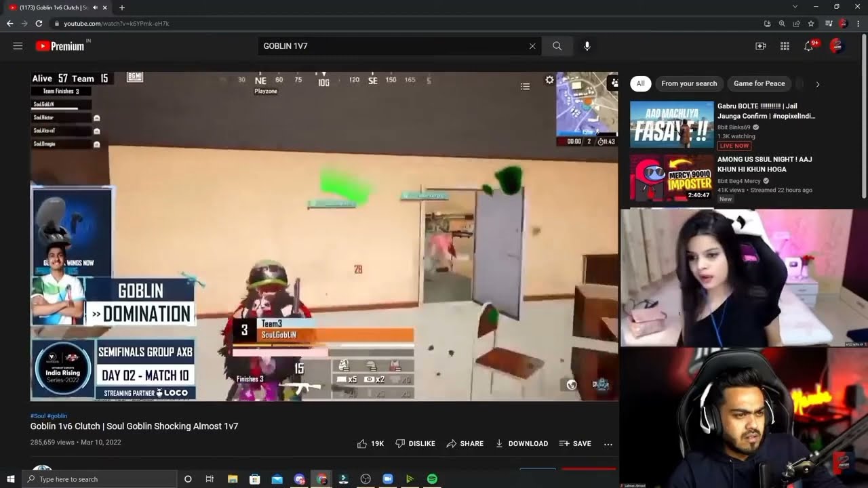Click the uploader channel avatar below video
868x488 pixels.
[x=42, y=468]
